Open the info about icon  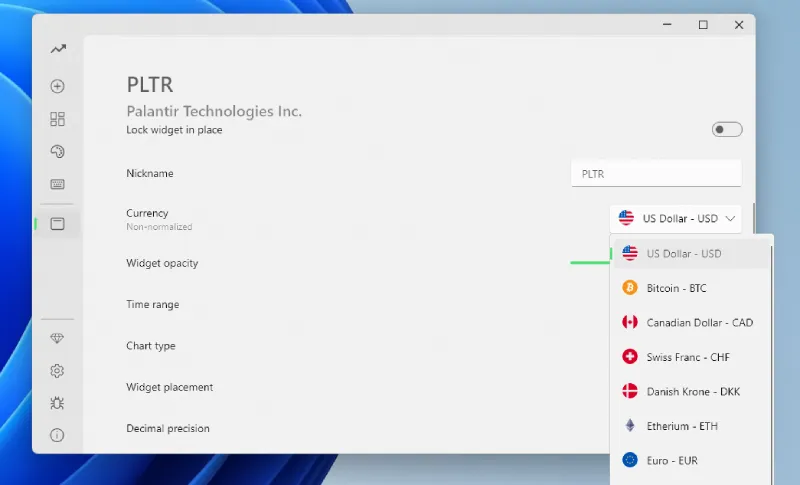pos(58,435)
